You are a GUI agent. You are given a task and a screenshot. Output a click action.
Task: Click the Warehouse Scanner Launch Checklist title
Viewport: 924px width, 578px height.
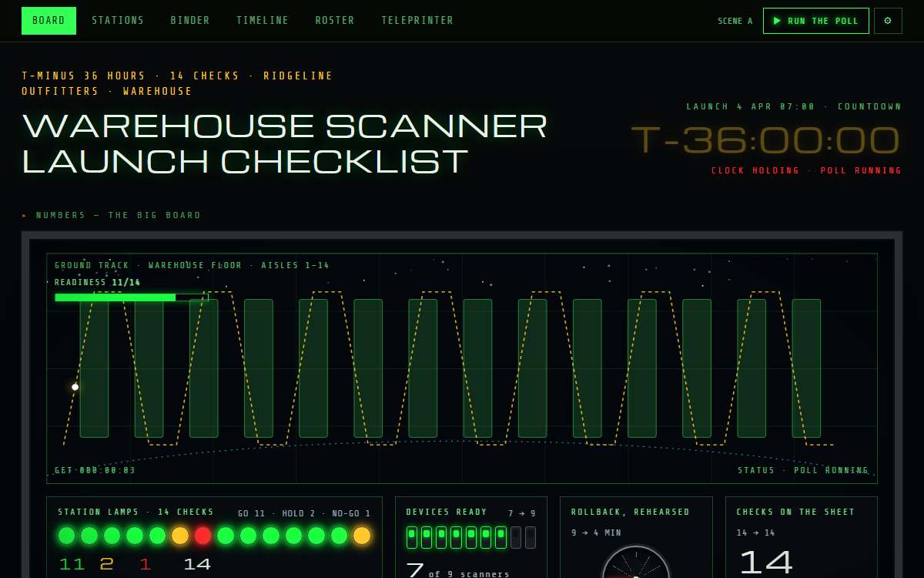(x=285, y=144)
